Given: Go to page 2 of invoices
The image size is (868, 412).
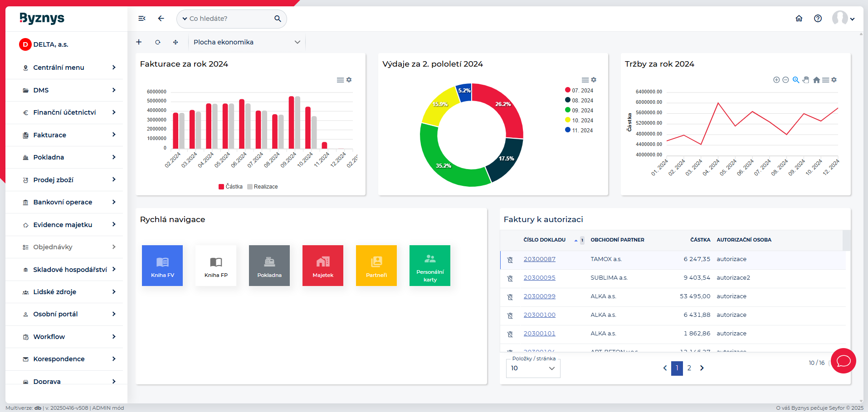Looking at the screenshot, I should coord(689,368).
